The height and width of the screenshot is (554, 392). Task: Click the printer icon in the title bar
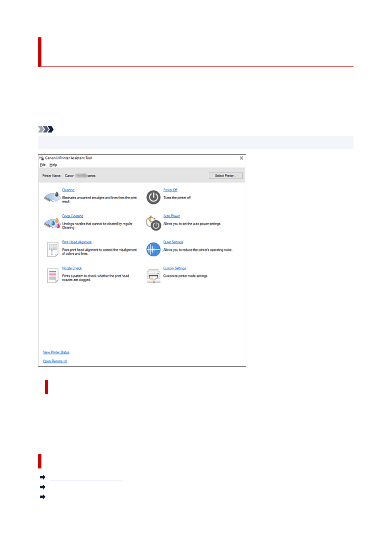(x=41, y=158)
